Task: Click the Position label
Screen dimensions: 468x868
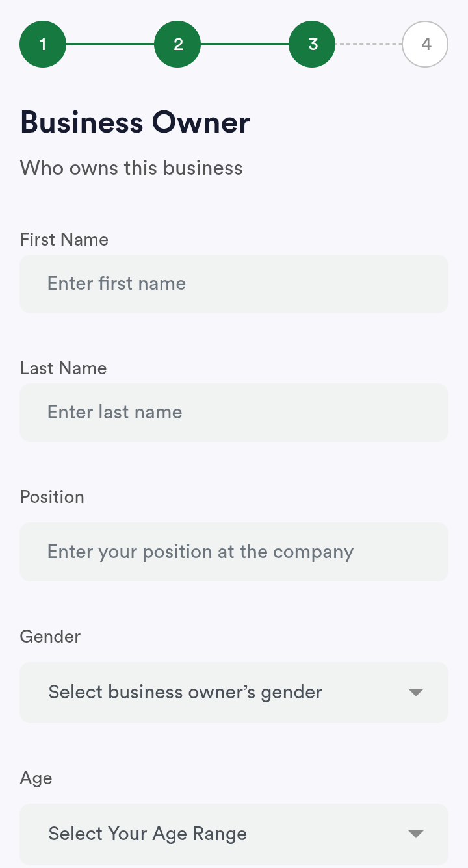Action: [53, 497]
